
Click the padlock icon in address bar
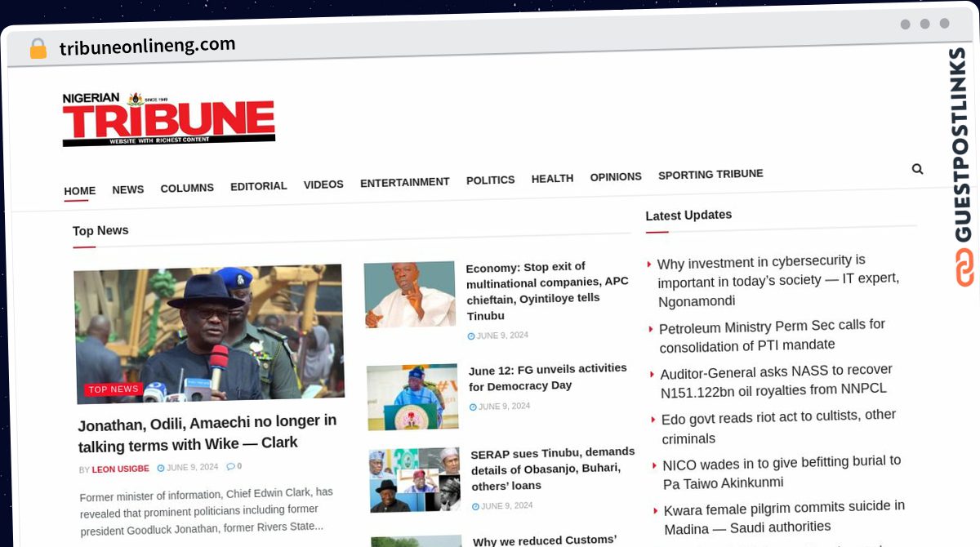coord(38,49)
